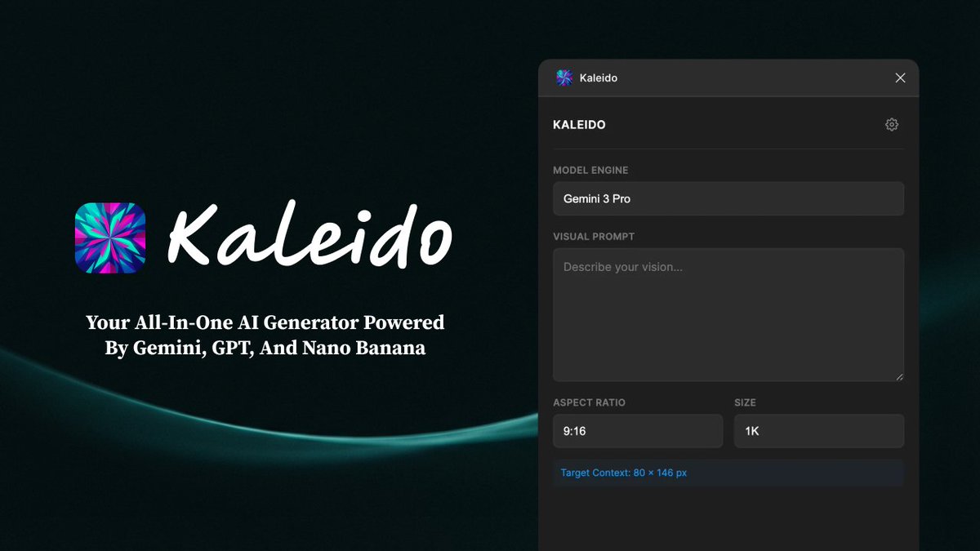This screenshot has height=551, width=980.
Task: Click the VISUAL PROMPT label
Action: (x=594, y=237)
